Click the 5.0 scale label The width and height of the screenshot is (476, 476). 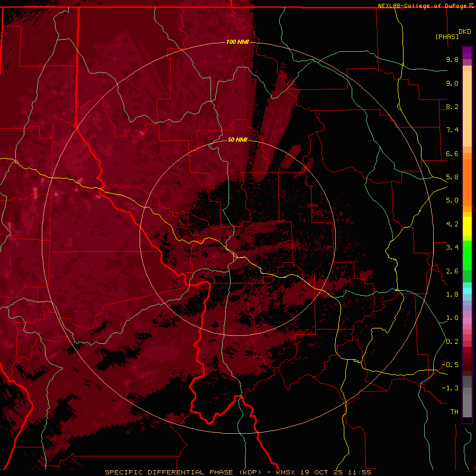452,200
